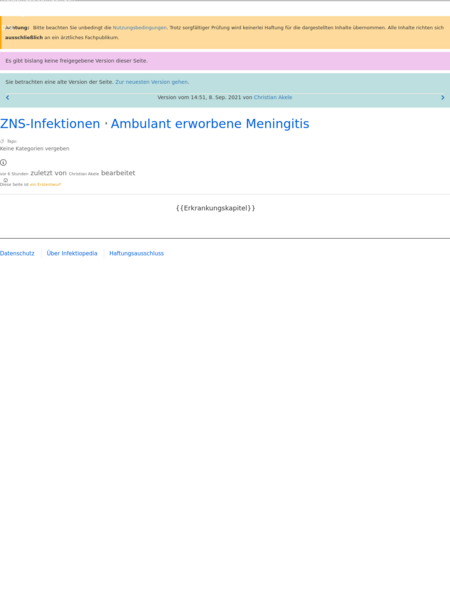Open the Über Infektiopedia footer link
The height and width of the screenshot is (600, 450).
pyautogui.click(x=72, y=253)
